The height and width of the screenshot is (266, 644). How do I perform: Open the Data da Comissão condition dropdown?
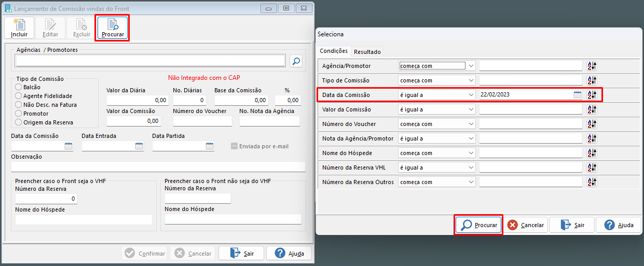[x=436, y=95]
